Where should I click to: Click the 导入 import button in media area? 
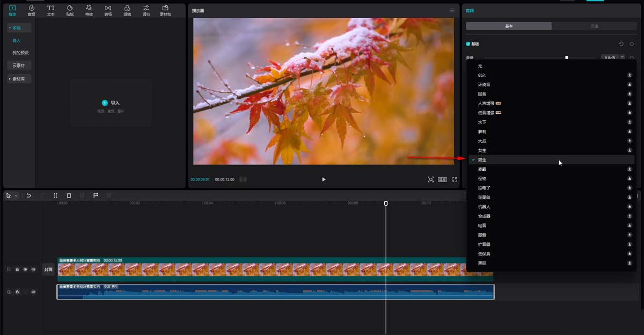(x=111, y=103)
